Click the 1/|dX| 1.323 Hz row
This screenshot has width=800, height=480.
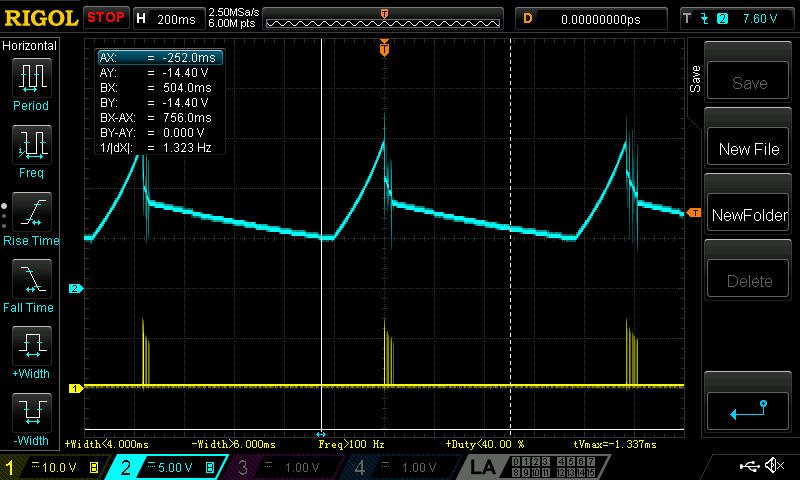(160, 148)
